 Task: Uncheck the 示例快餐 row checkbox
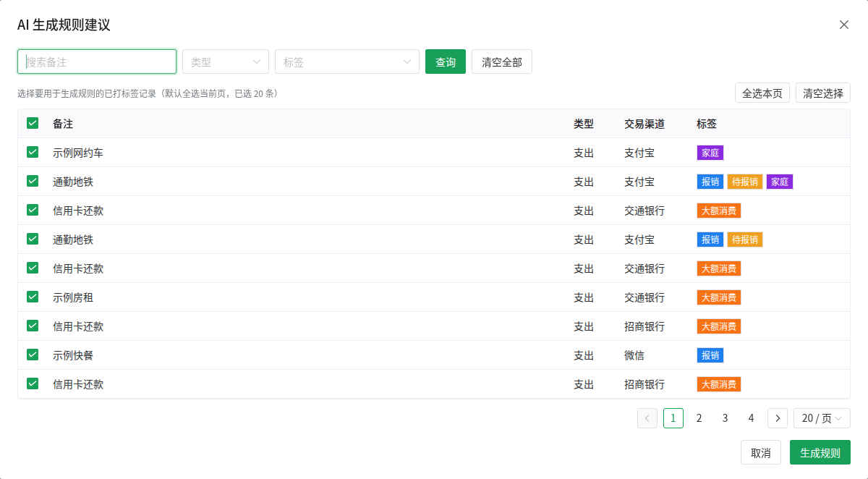tap(33, 355)
